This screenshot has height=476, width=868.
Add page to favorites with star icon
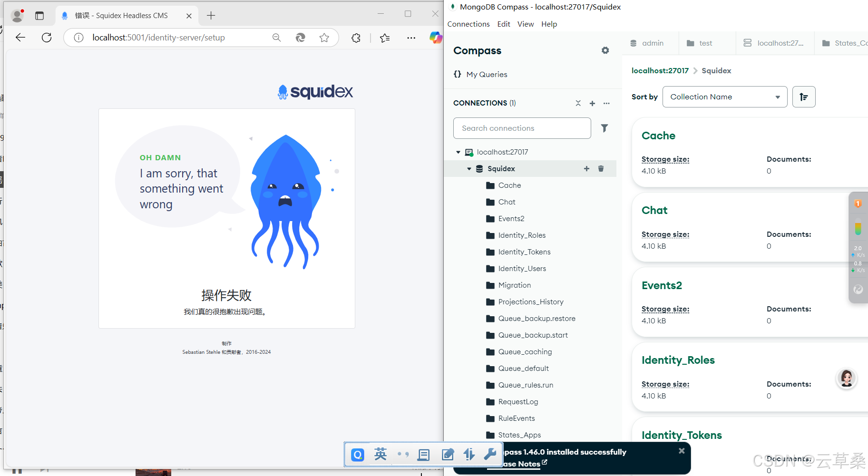[324, 38]
